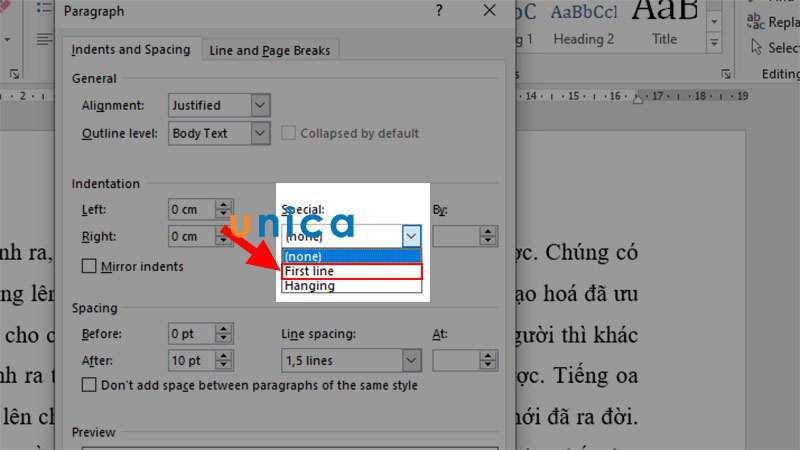Click the Select cursor icon in Editing
The width and height of the screenshot is (800, 450).
[757, 47]
